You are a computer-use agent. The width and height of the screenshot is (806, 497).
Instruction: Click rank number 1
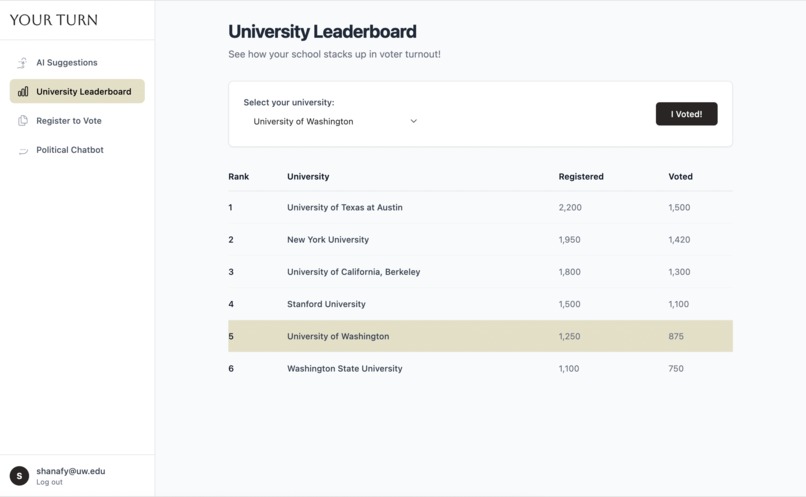click(x=230, y=208)
